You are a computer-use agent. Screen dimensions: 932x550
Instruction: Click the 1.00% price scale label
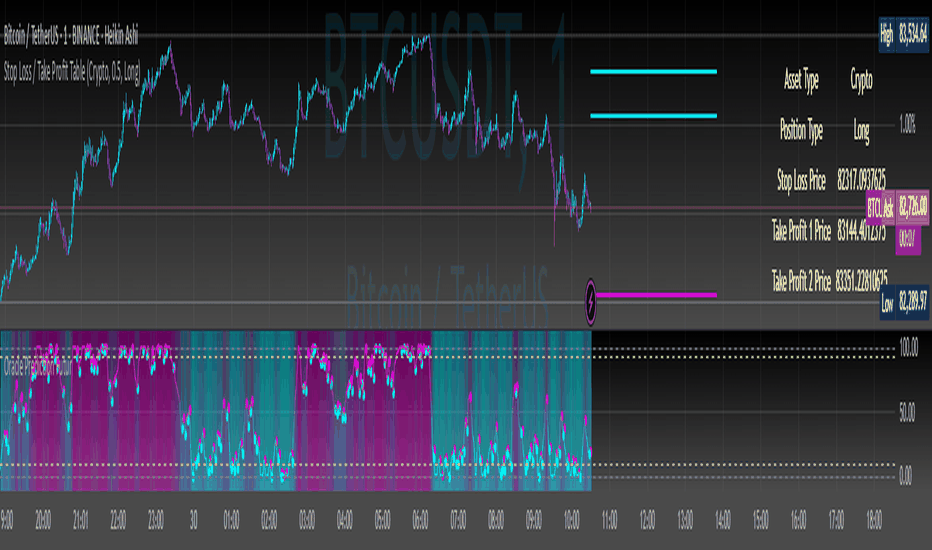[907, 125]
